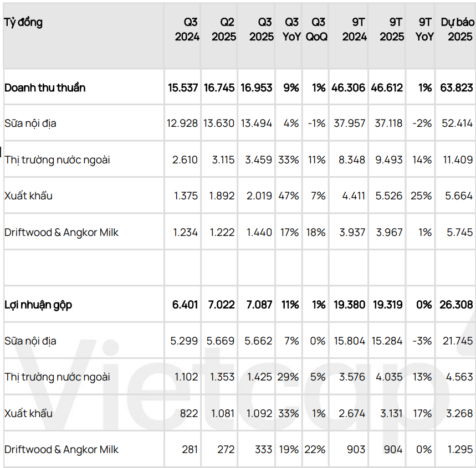476x468 pixels.
Task: Select the Driftwood forecast value 5.745
Action: (x=460, y=233)
